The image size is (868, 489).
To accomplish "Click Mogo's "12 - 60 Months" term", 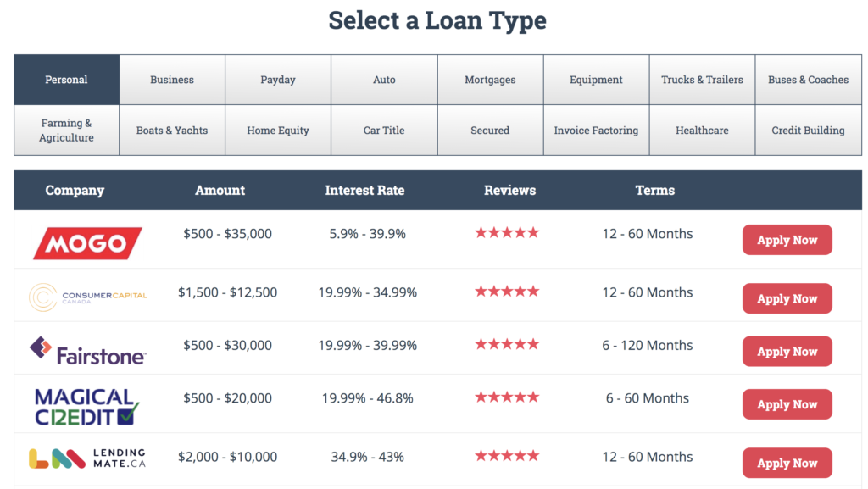I will pos(648,234).
